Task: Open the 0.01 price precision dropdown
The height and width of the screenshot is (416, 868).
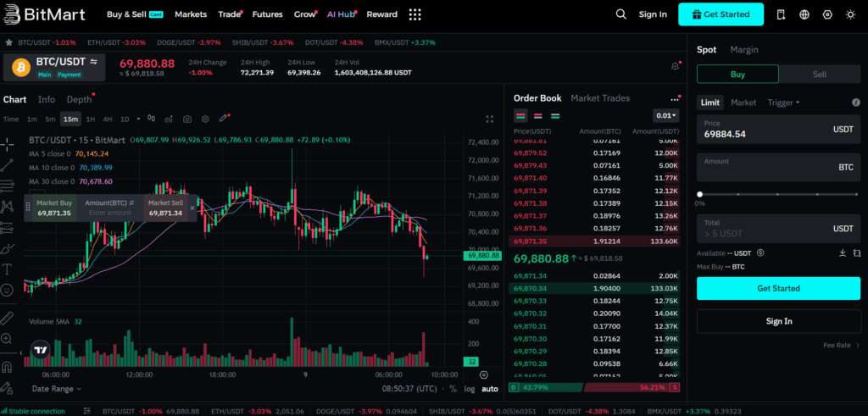Action: (666, 115)
